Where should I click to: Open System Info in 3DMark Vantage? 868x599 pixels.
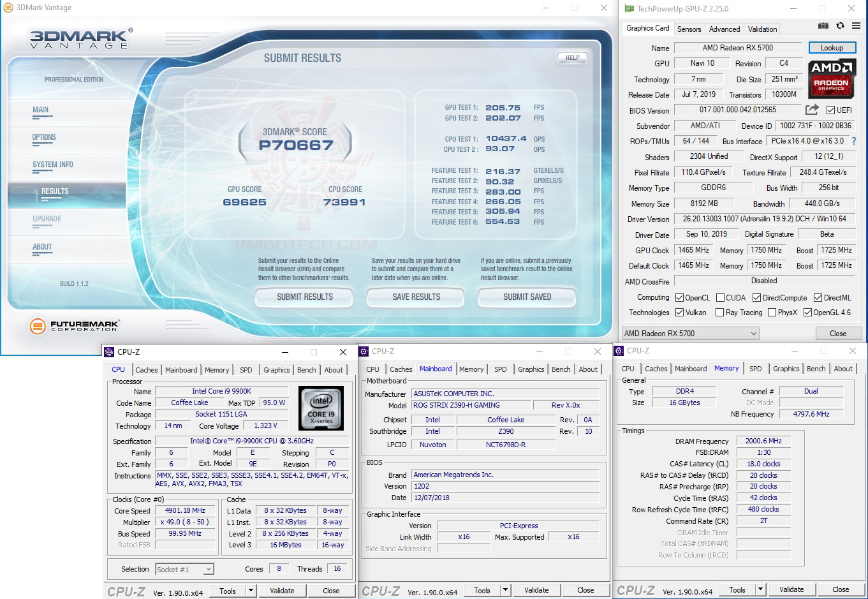(53, 165)
